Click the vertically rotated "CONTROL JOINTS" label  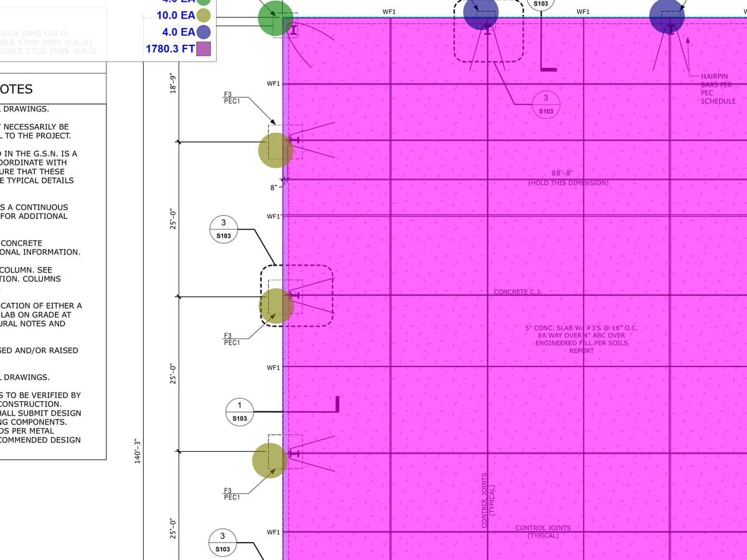[485, 500]
